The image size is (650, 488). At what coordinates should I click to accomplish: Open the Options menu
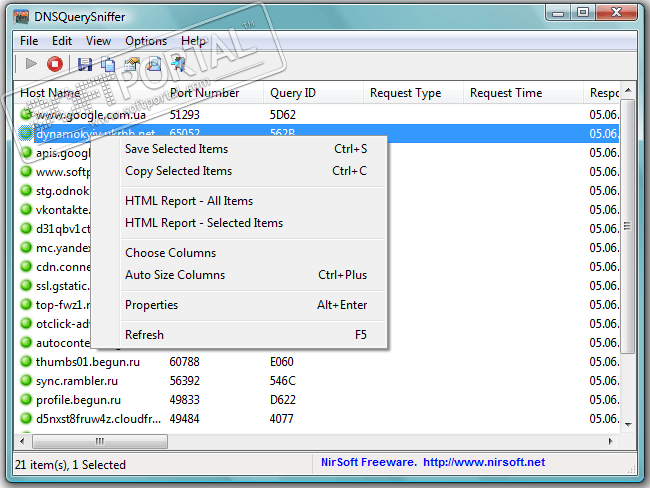click(146, 41)
